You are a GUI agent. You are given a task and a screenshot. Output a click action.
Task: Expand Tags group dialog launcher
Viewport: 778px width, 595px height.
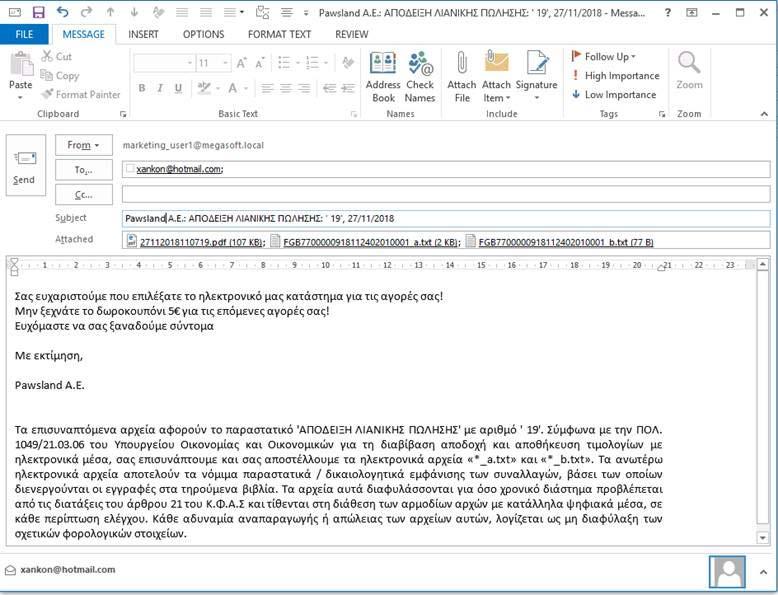pos(661,115)
